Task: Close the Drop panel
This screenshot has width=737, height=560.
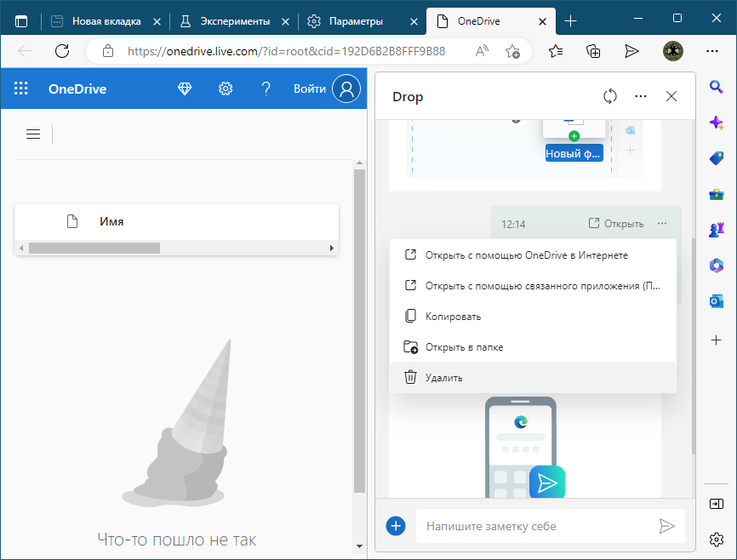Action: click(671, 96)
